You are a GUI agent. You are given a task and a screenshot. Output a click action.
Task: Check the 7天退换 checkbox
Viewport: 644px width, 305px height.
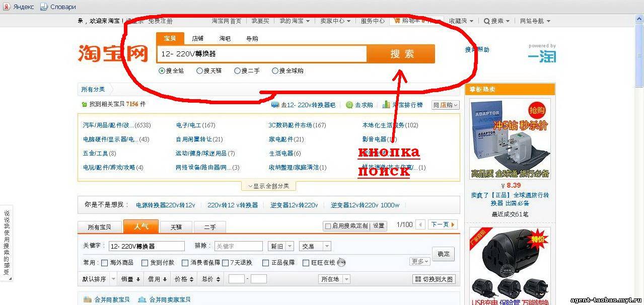[225, 263]
